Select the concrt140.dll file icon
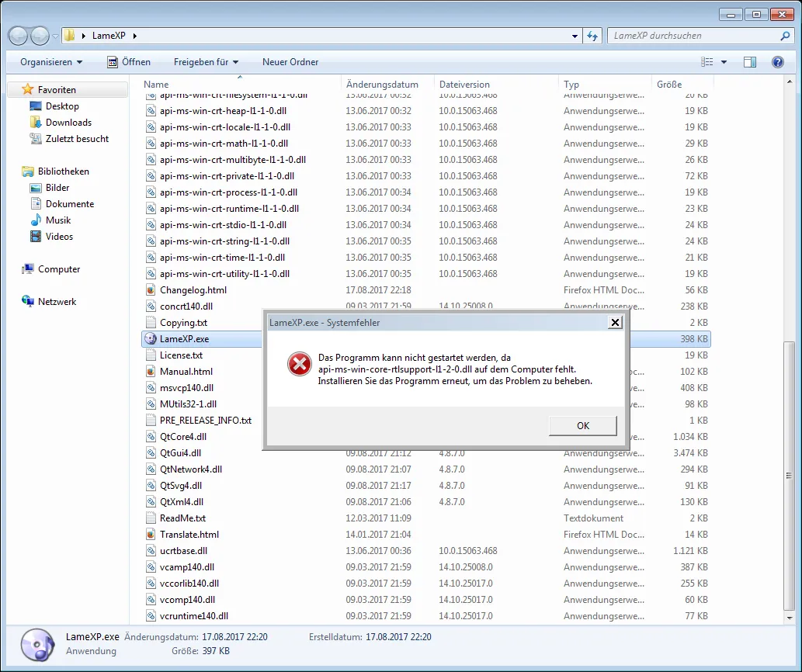The width and height of the screenshot is (802, 672). tap(151, 306)
